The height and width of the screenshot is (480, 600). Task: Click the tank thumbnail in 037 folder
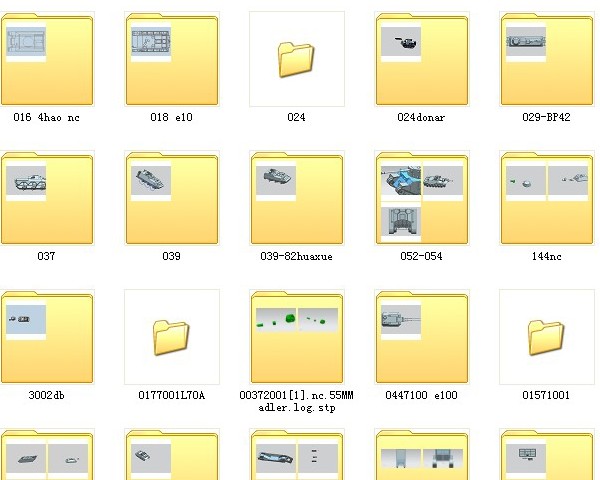(27, 183)
